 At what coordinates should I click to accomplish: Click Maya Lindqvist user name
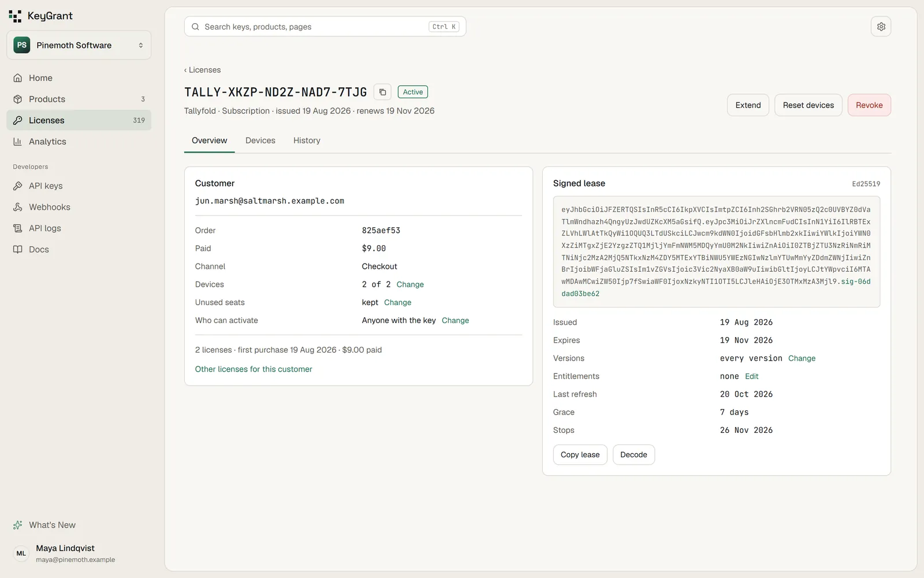point(65,548)
